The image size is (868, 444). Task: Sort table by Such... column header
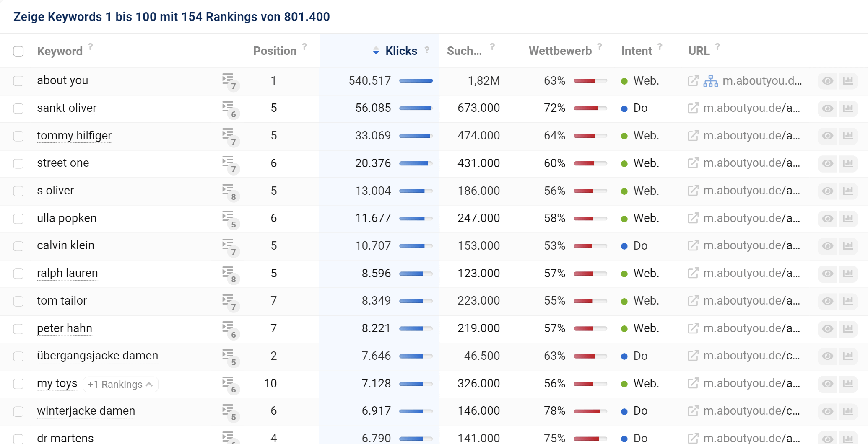(464, 51)
